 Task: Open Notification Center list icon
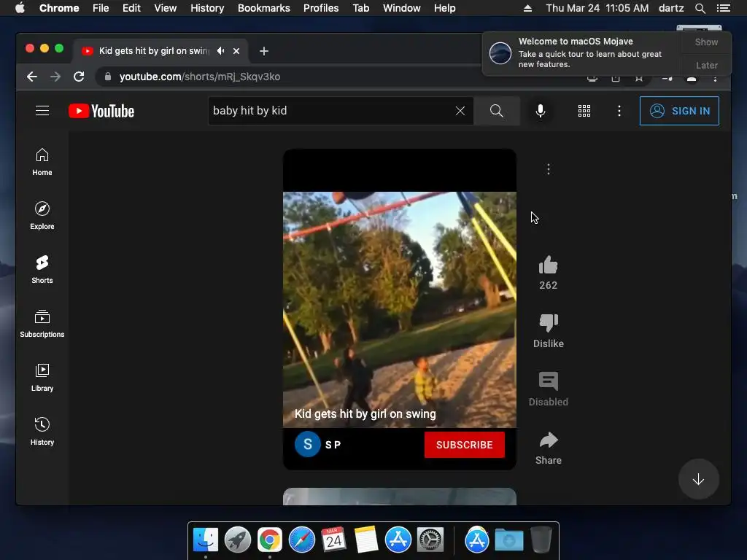pos(724,8)
